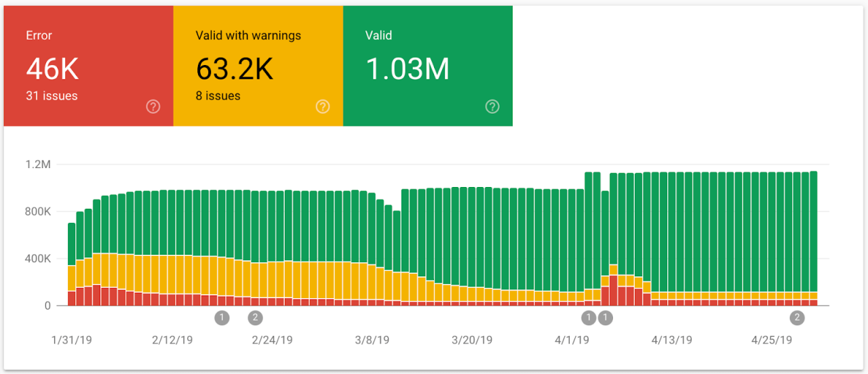Click the 31 issues text under Error
Image resolution: width=868 pixels, height=374 pixels.
coord(52,96)
